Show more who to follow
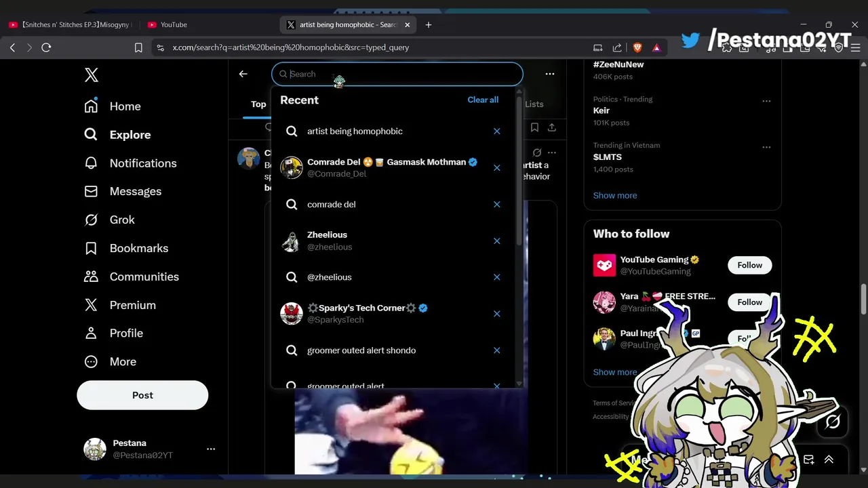This screenshot has height=488, width=868. [615, 372]
